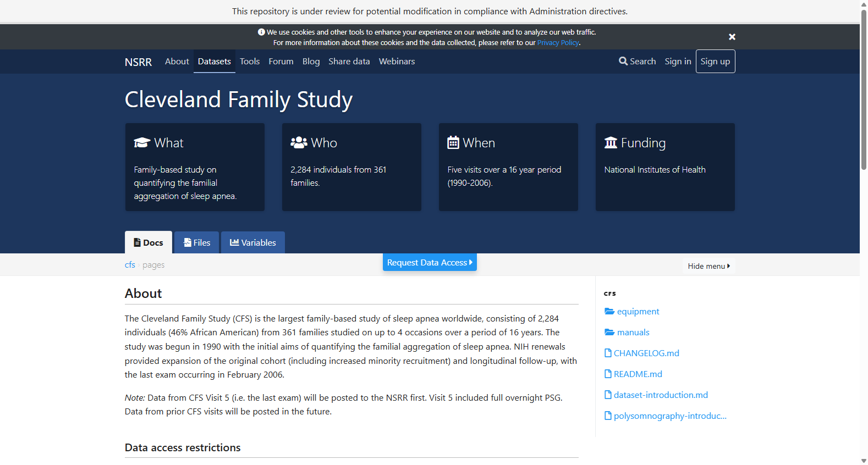868x465 pixels.
Task: Open the equipment folder
Action: pos(638,311)
